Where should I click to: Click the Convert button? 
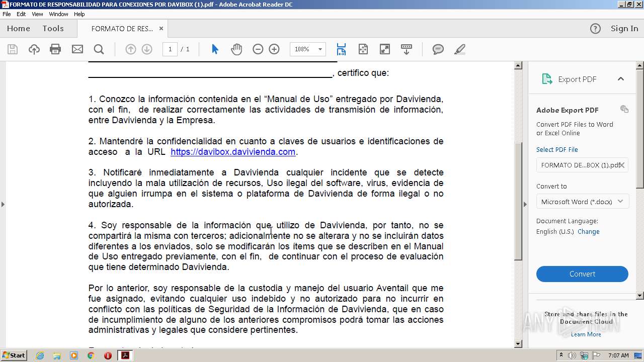point(582,274)
